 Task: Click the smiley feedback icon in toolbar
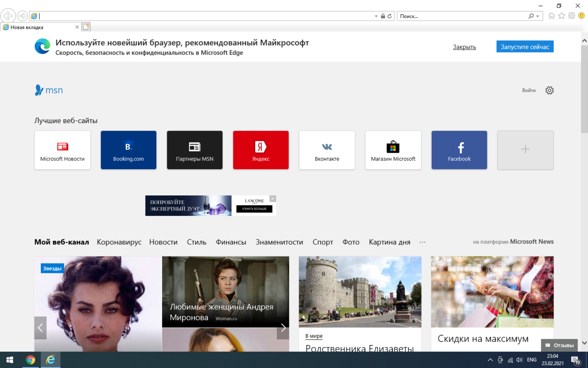tap(581, 16)
